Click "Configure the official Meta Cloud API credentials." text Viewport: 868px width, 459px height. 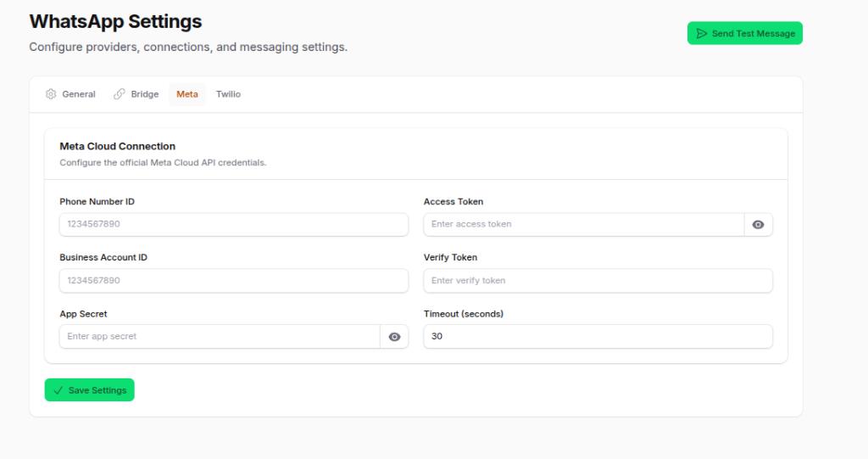(x=163, y=162)
